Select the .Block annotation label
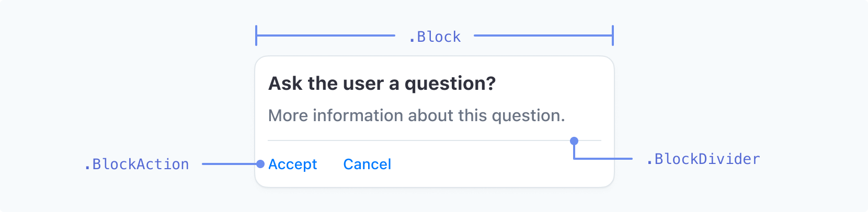The image size is (868, 212). (x=435, y=37)
